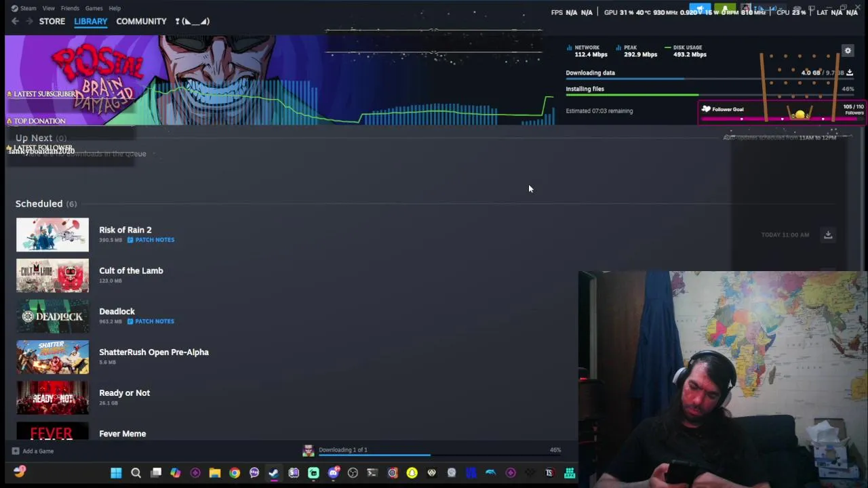Open the weather widget on the taskbar
This screenshot has width=868, height=488.
[x=20, y=472]
